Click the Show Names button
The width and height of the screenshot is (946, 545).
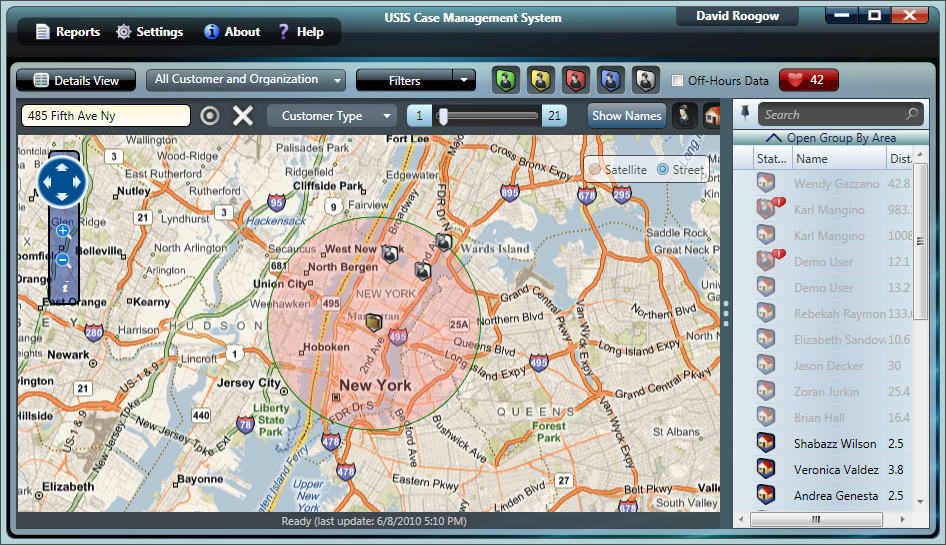(626, 116)
